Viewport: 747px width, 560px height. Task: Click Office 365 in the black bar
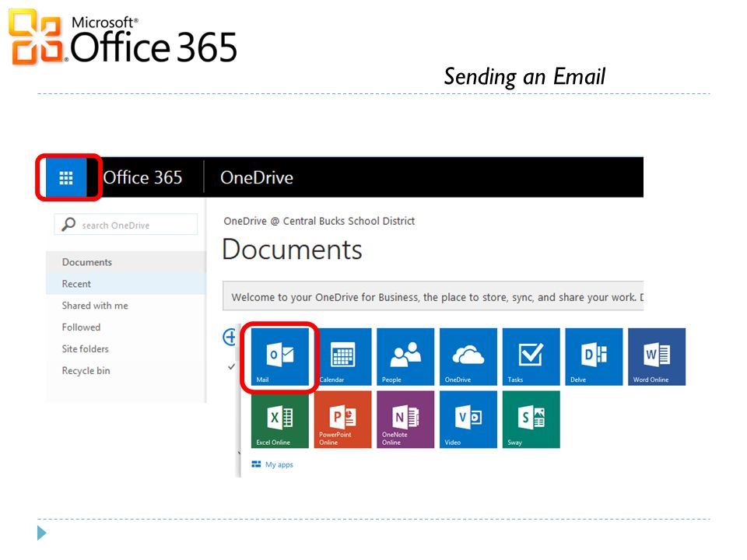tap(142, 177)
